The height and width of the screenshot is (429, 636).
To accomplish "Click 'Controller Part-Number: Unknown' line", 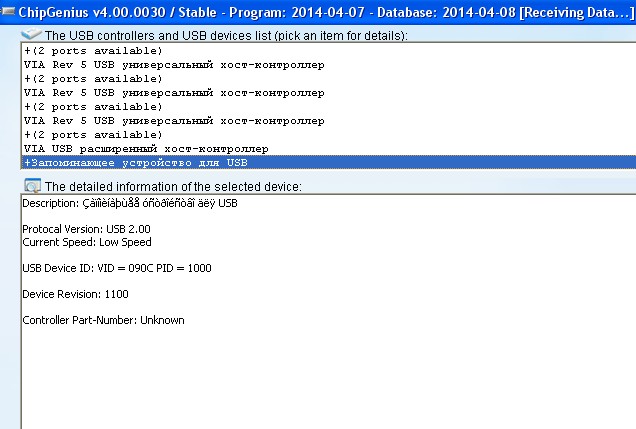I will coord(103,320).
